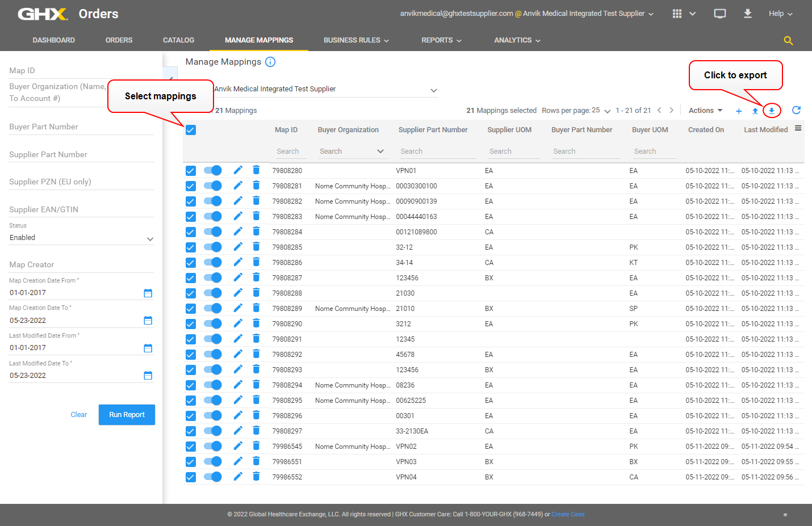Open the Reports menu
The width and height of the screenshot is (812, 526).
point(441,40)
